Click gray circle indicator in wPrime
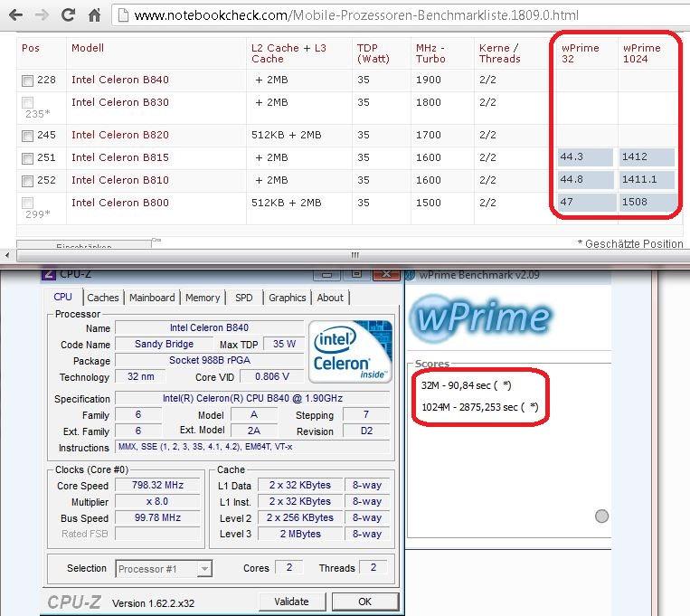This screenshot has width=690, height=616. [x=601, y=516]
